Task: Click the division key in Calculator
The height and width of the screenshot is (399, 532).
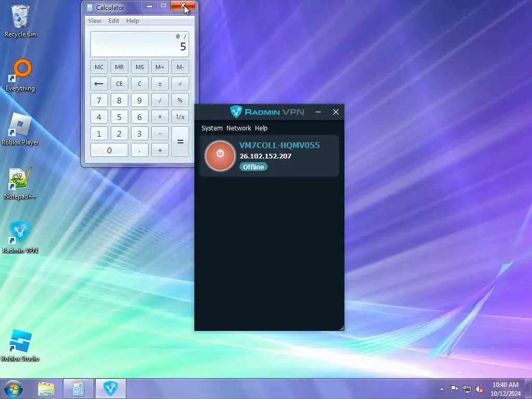Action: coord(160,100)
